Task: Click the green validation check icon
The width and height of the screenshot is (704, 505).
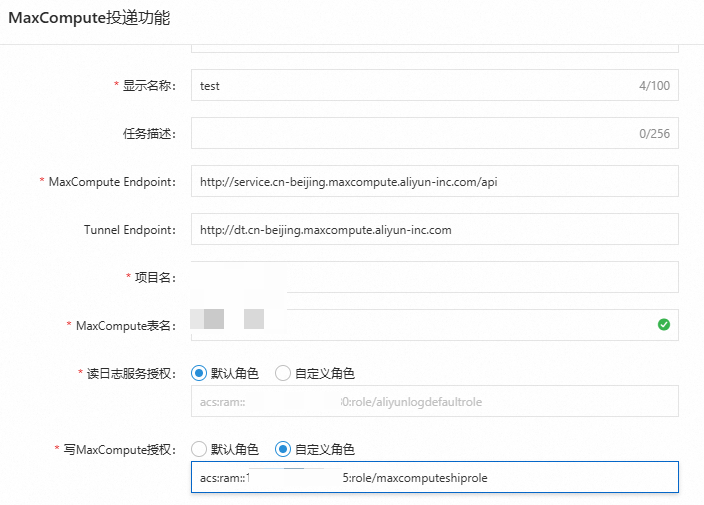Action: point(664,325)
